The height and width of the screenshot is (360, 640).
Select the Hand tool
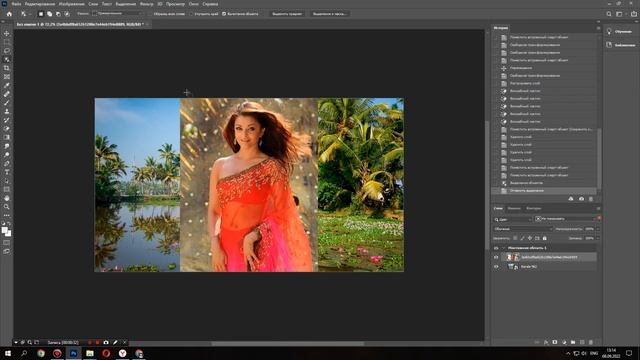[7, 198]
